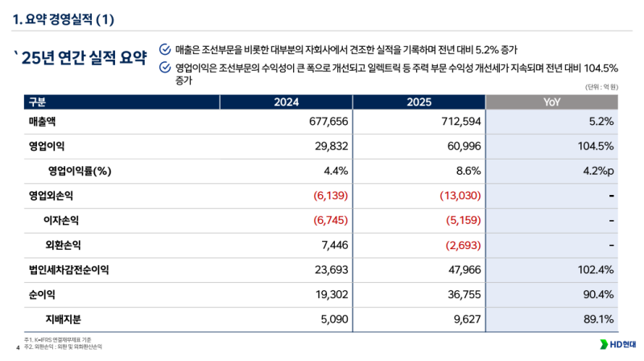This screenshot has width=644, height=361.
Task: Click the 외환손익 2024 value 7,446
Action: 330,245
